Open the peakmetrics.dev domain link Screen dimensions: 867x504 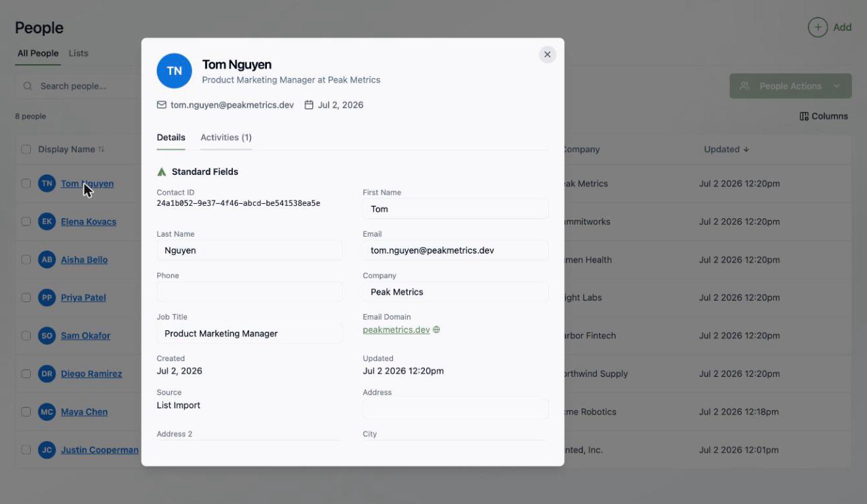(x=396, y=330)
